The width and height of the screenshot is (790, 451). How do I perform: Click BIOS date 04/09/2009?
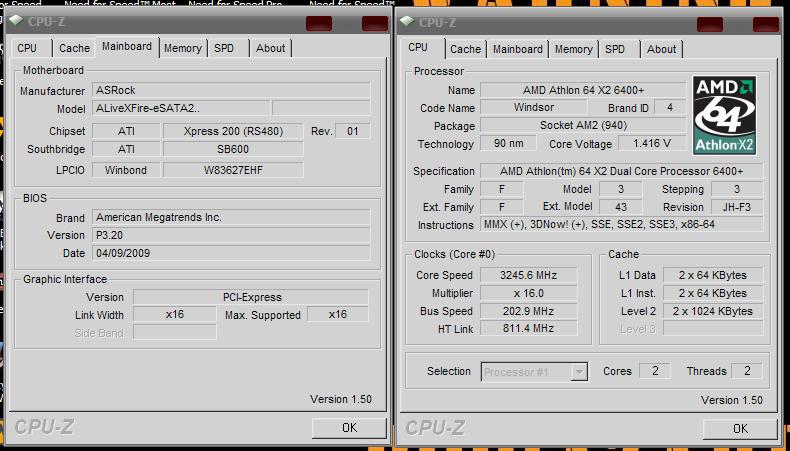tap(231, 253)
